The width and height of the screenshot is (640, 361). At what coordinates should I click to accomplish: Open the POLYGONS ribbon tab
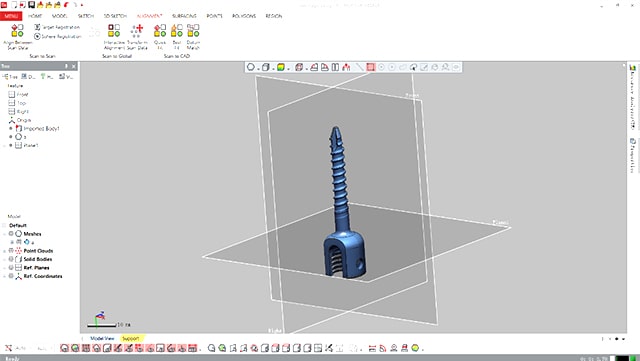(244, 16)
